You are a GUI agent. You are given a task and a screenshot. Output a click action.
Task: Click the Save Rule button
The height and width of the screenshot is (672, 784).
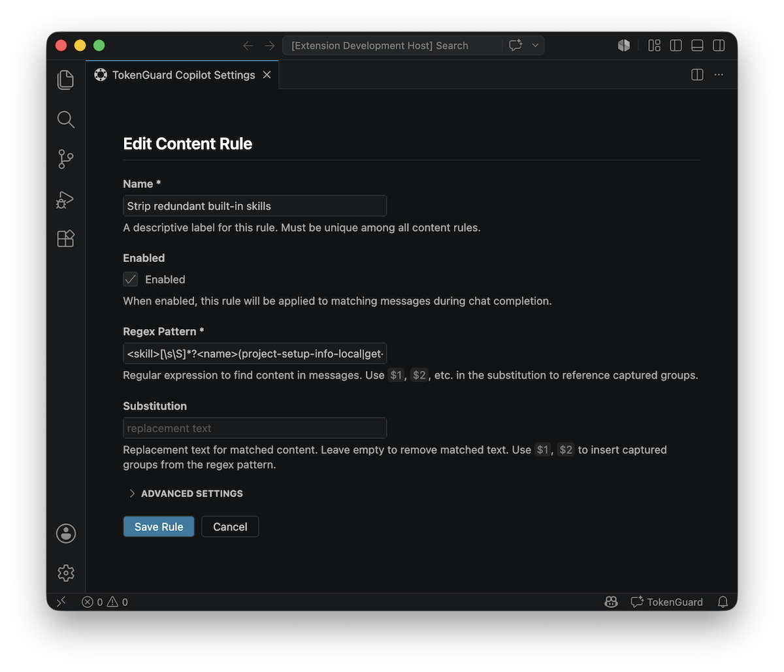click(x=159, y=527)
